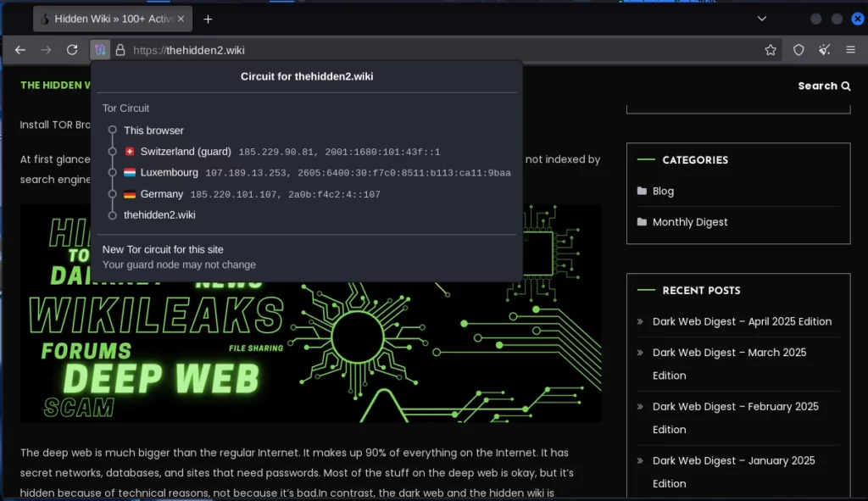This screenshot has height=501, width=868.
Task: Click the Tor Circuit label
Action: click(x=125, y=109)
